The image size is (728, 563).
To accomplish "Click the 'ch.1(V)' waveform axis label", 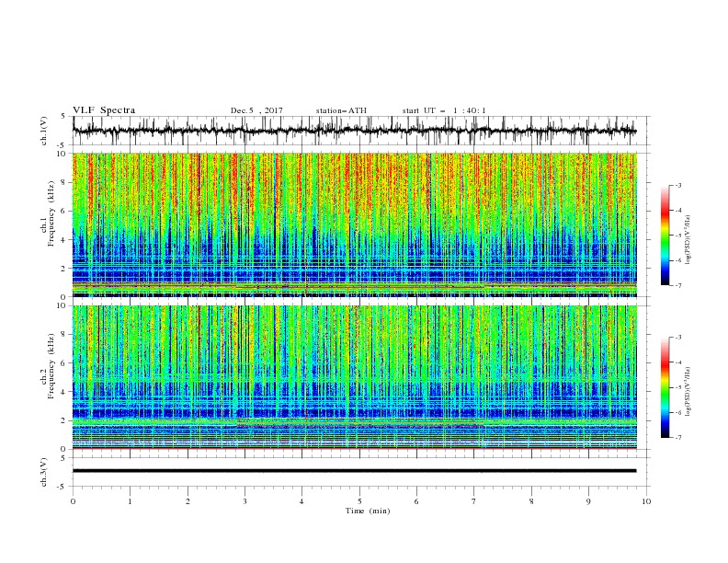I will pyautogui.click(x=44, y=131).
